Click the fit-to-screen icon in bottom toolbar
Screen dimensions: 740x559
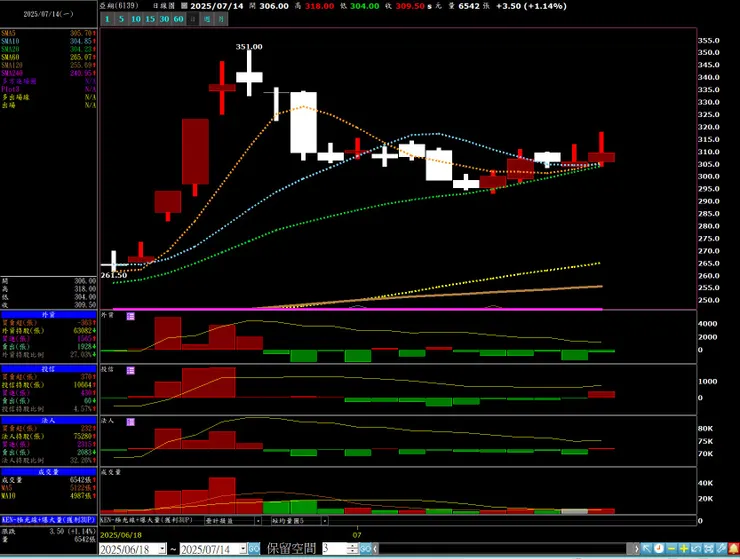point(708,549)
